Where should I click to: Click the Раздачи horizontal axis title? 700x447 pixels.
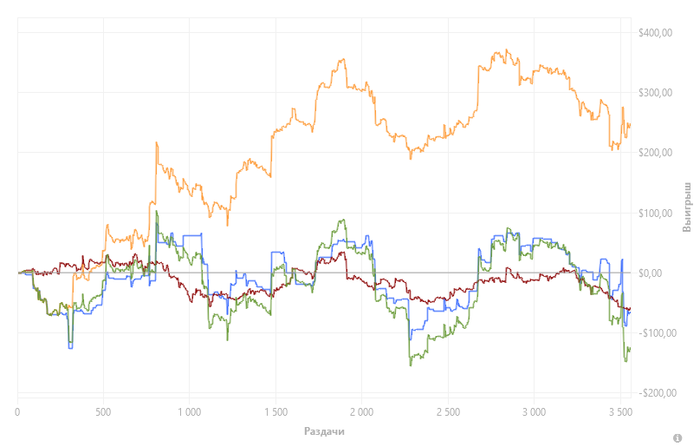pos(324,431)
